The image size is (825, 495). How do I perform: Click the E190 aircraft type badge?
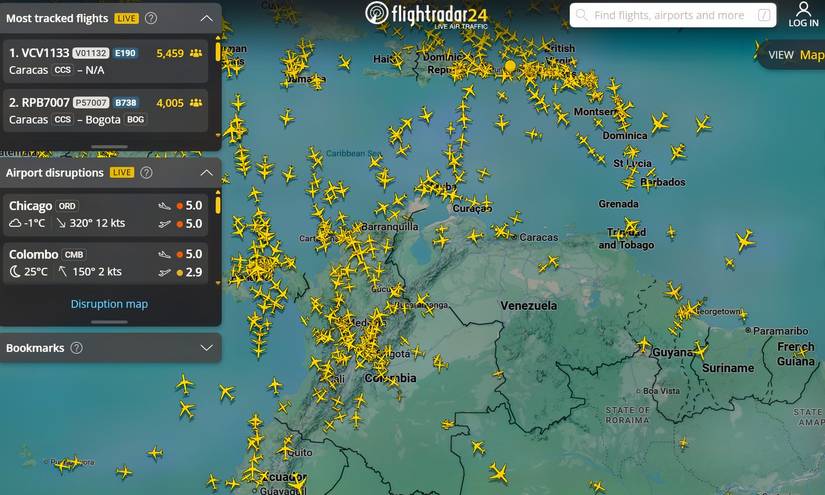pyautogui.click(x=125, y=53)
